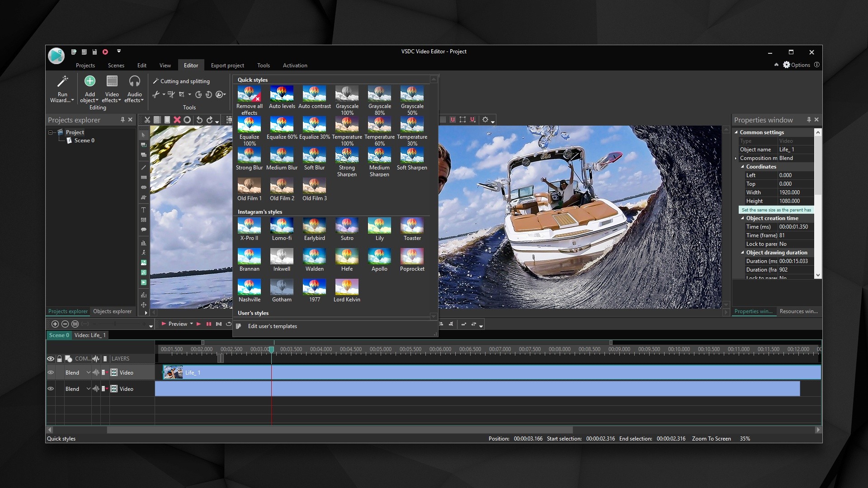
Task: Open the Blend mode dropdown for Life_1
Action: (x=88, y=373)
